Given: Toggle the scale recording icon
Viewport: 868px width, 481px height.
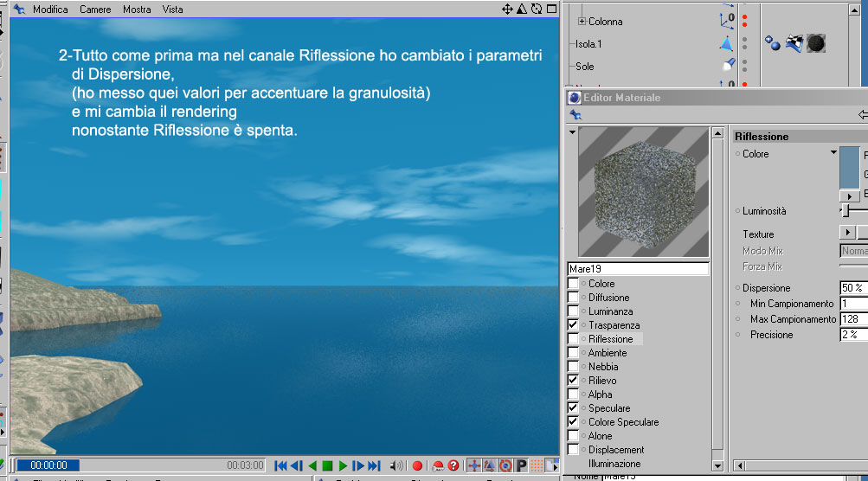Looking at the screenshot, I should (x=490, y=465).
